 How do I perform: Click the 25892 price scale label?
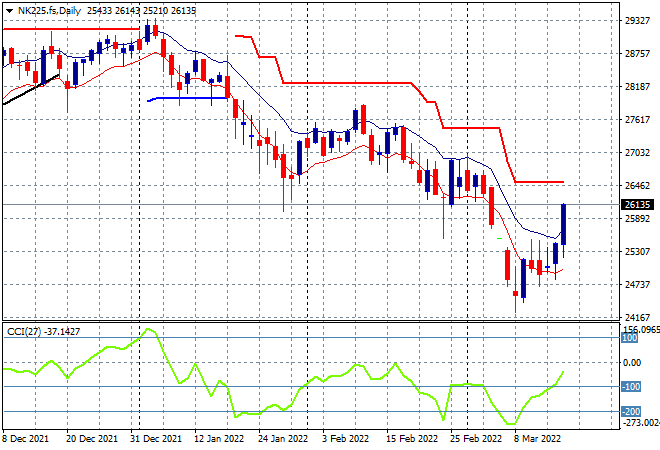[637, 218]
